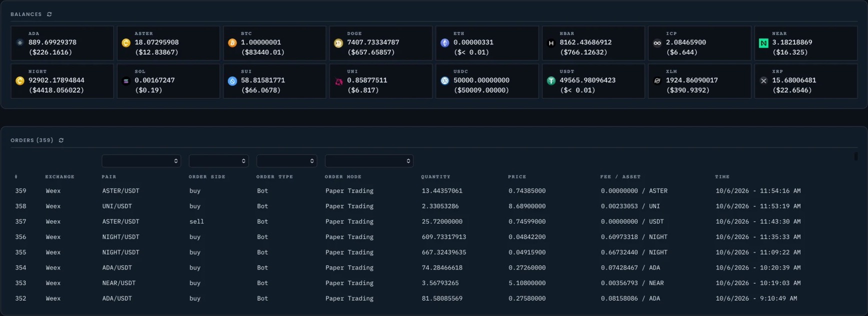Click the orders table vertical scrollbar
Viewport: 868px width, 316px height.
pyautogui.click(x=856, y=156)
